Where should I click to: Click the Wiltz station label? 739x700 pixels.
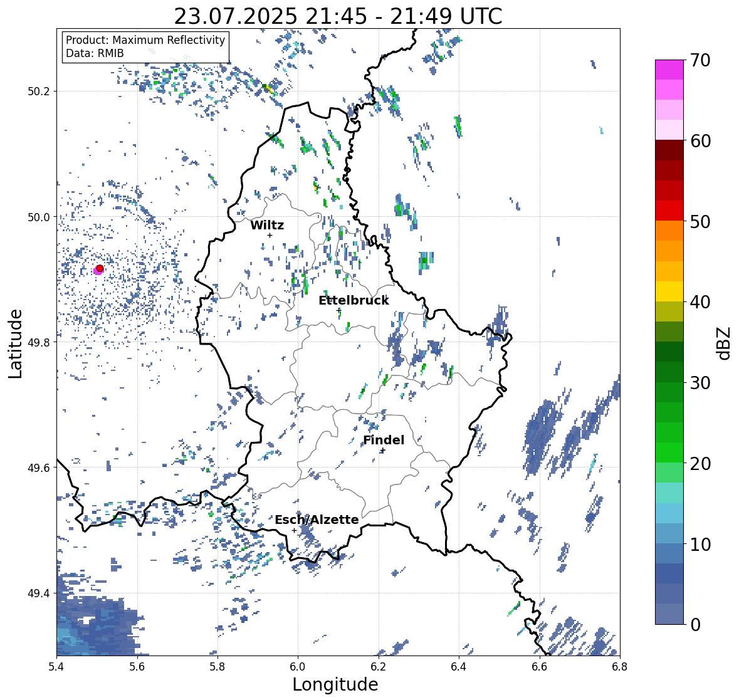coord(267,225)
